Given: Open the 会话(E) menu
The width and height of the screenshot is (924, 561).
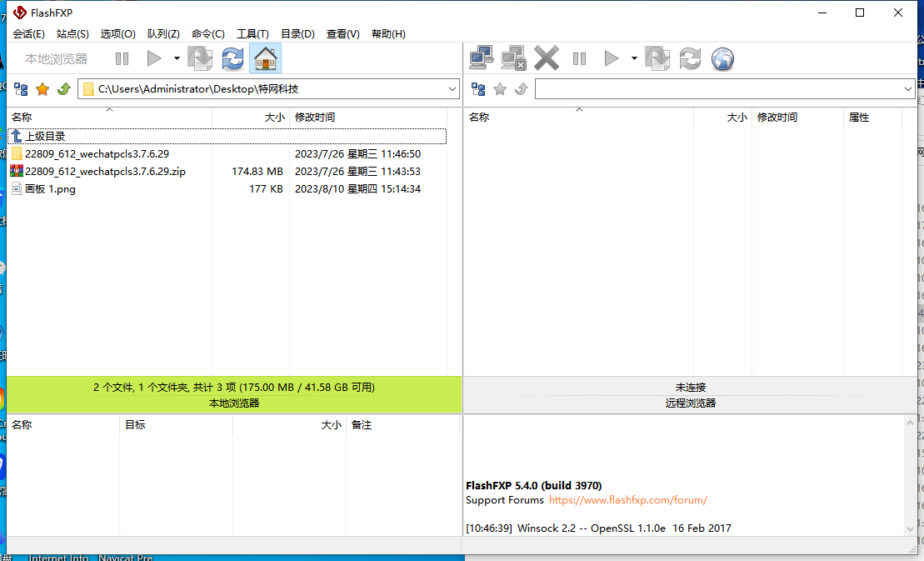Looking at the screenshot, I should click(28, 34).
